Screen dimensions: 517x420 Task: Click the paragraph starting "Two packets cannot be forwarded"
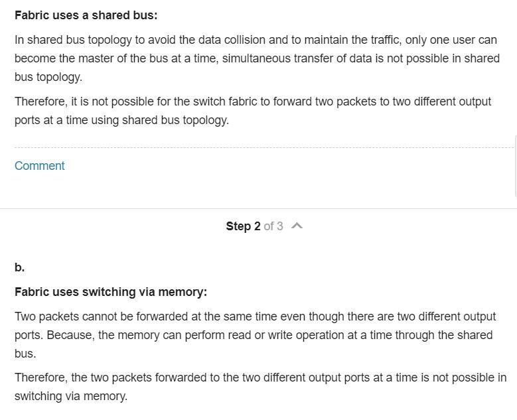[256, 335]
